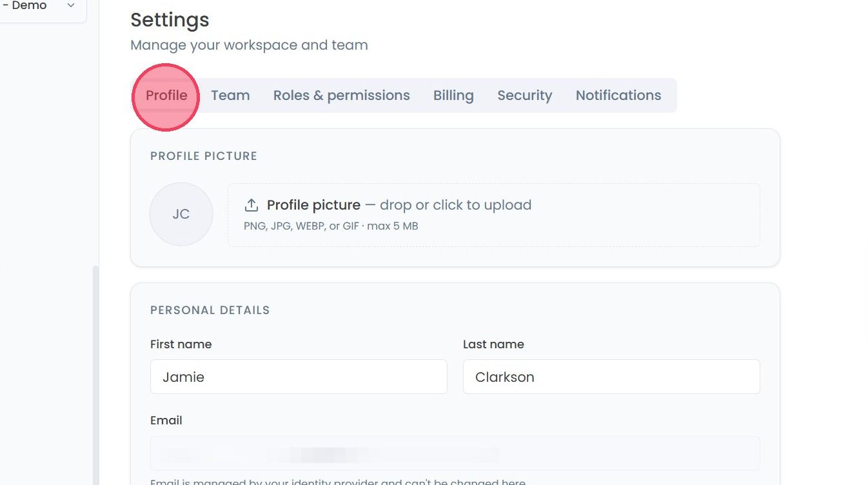The height and width of the screenshot is (485, 868).
Task: Open the Demo workspace selector
Action: coord(41,8)
